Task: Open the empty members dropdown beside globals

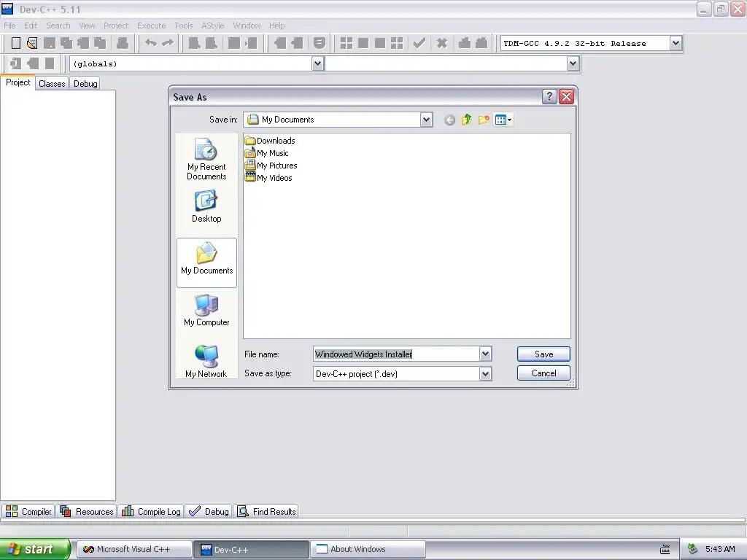Action: pyautogui.click(x=573, y=63)
